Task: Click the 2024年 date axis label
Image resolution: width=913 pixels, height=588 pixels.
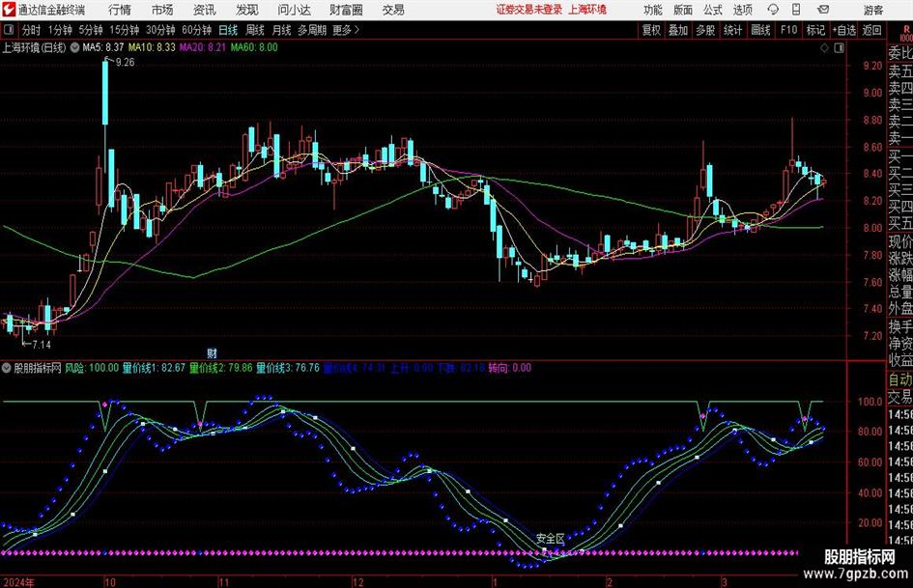Action: point(18,582)
